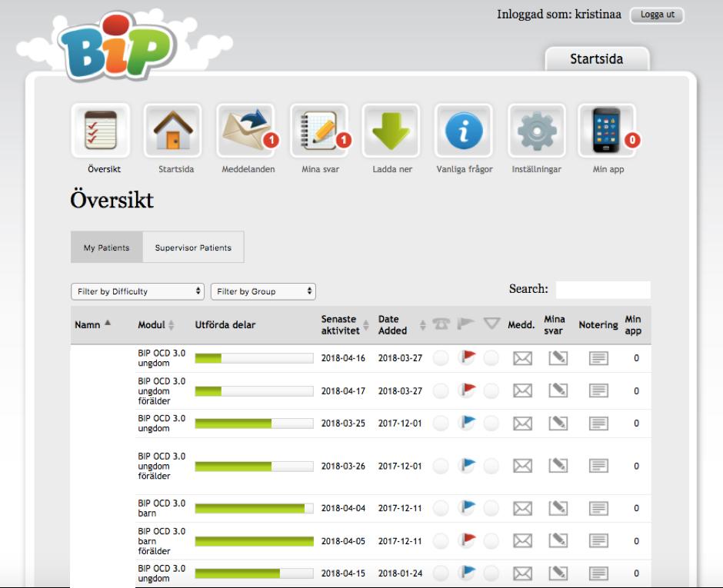Click "BIP OCD 3.0 barn förälder" module text
Image resolution: width=723 pixels, height=588 pixels.
pyautogui.click(x=162, y=541)
